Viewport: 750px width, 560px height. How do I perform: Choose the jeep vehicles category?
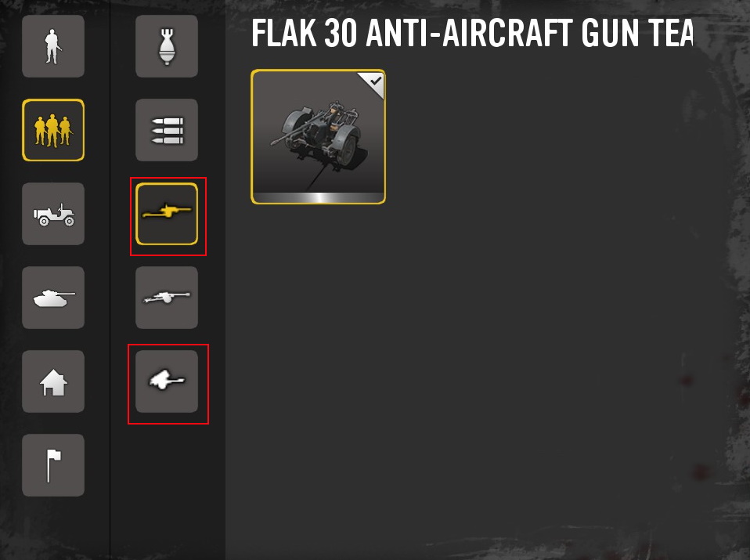(x=53, y=214)
